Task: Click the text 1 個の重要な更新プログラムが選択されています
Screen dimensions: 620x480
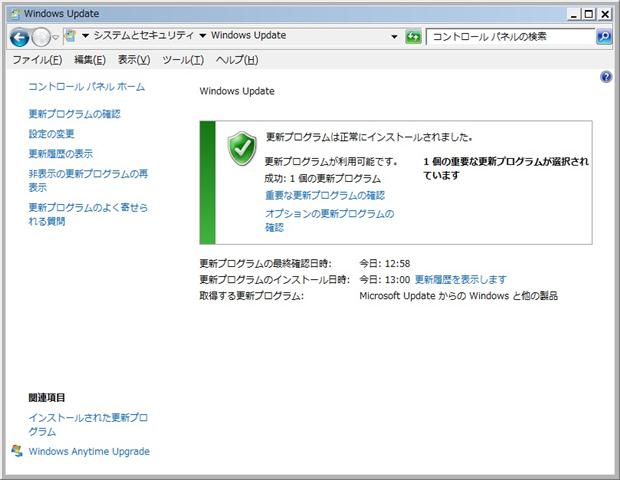Action: (x=506, y=168)
